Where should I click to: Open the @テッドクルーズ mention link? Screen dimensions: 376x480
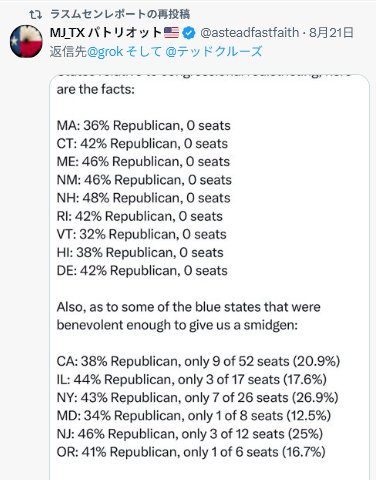(x=214, y=52)
